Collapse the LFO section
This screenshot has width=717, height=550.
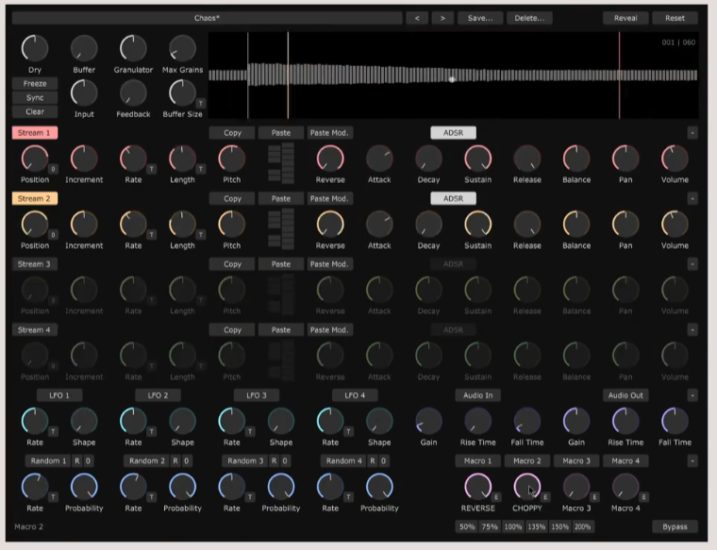pyautogui.click(x=692, y=395)
